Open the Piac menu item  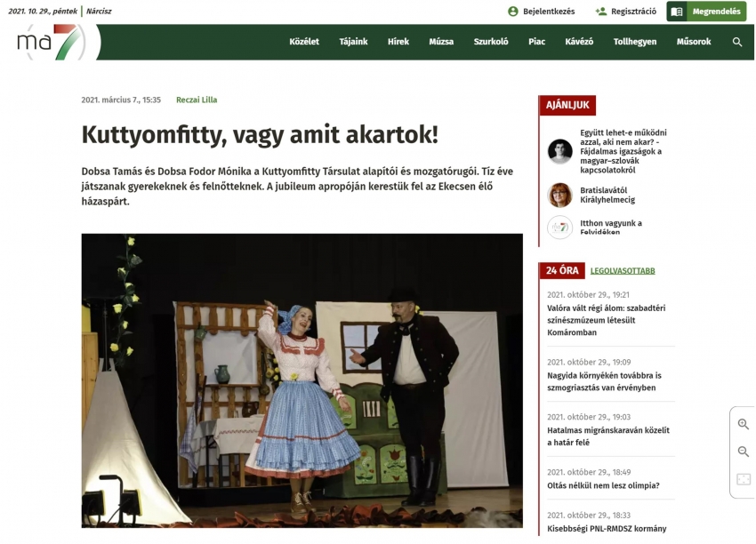[536, 42]
